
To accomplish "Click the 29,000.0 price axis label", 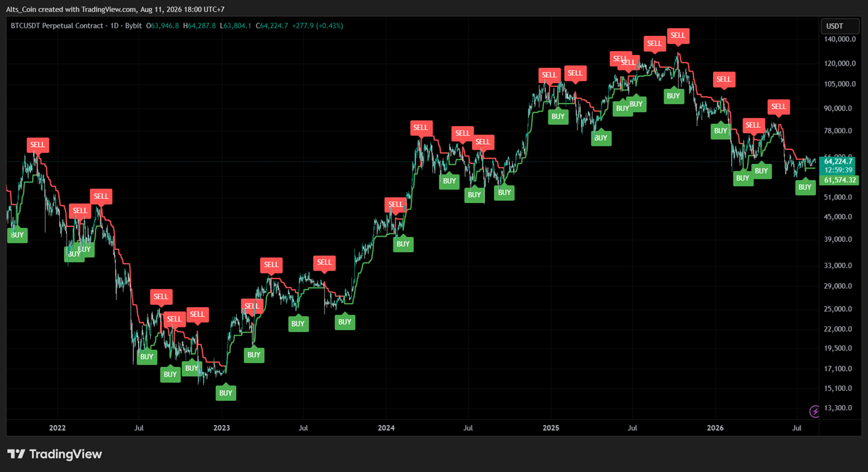I will click(838, 286).
